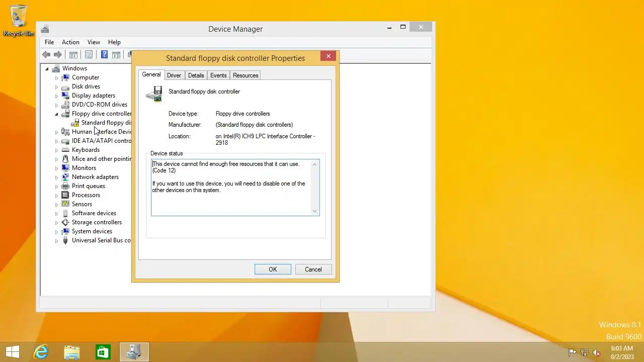
Task: Click the floppy controller icon in Properties dialog
Action: tap(154, 94)
